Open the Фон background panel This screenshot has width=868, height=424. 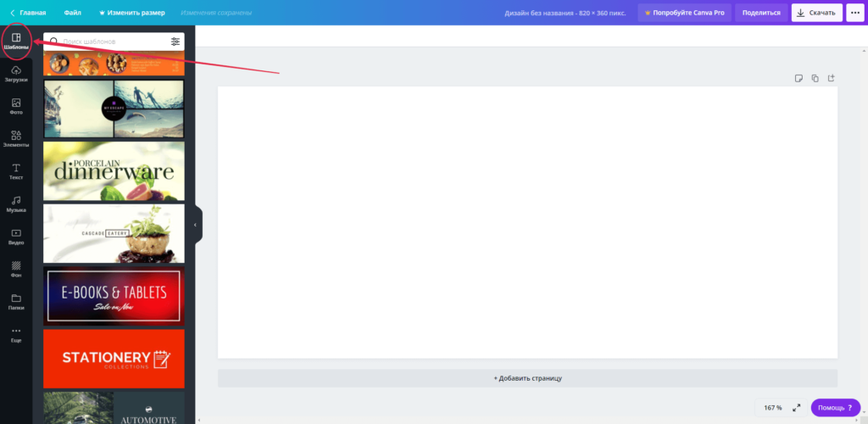(x=16, y=269)
